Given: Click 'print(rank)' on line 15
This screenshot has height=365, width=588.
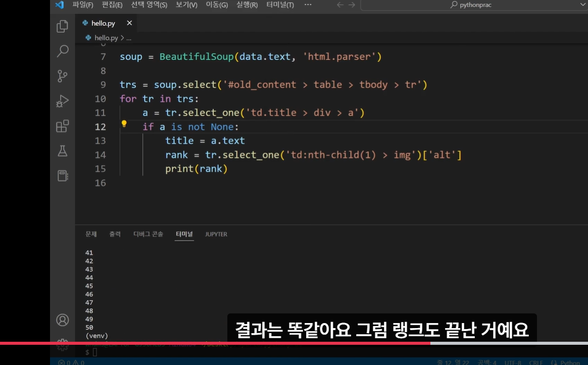Looking at the screenshot, I should coord(196,169).
